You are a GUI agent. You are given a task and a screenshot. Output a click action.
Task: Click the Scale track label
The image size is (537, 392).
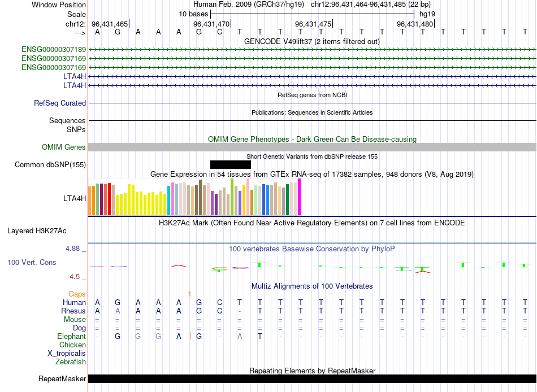click(x=76, y=14)
